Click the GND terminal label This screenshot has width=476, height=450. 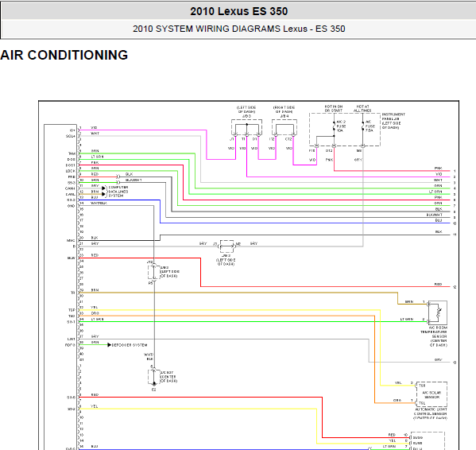click(71, 206)
